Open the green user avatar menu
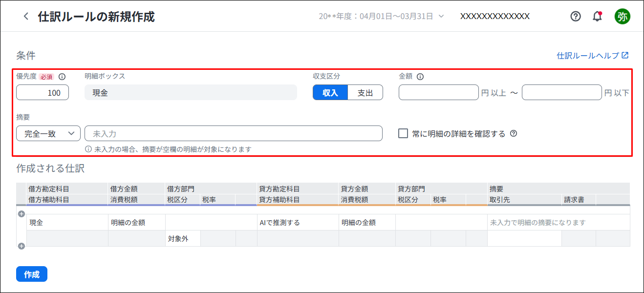Viewport: 644px width, 293px height. point(622,16)
